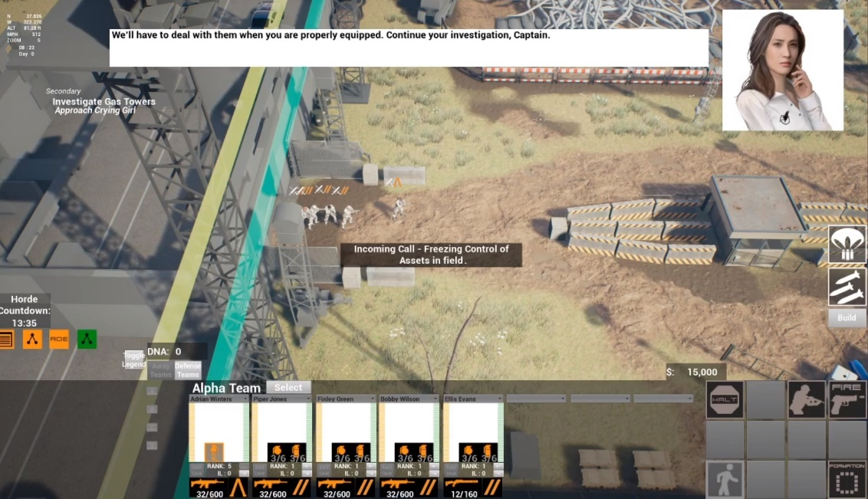Click the 'Investigate Gas Towers' objective
868x499 pixels.
click(104, 101)
